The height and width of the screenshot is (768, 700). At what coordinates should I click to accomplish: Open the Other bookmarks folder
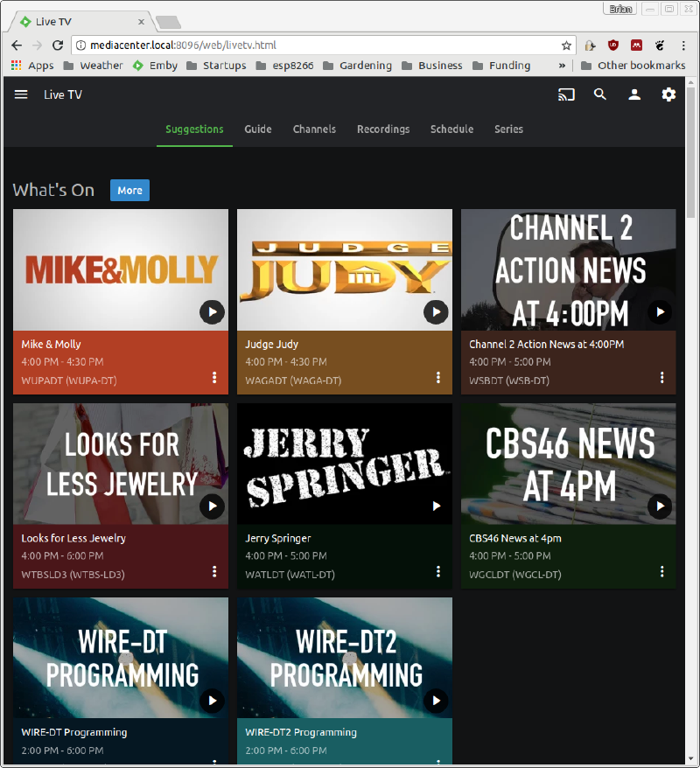tap(633, 65)
